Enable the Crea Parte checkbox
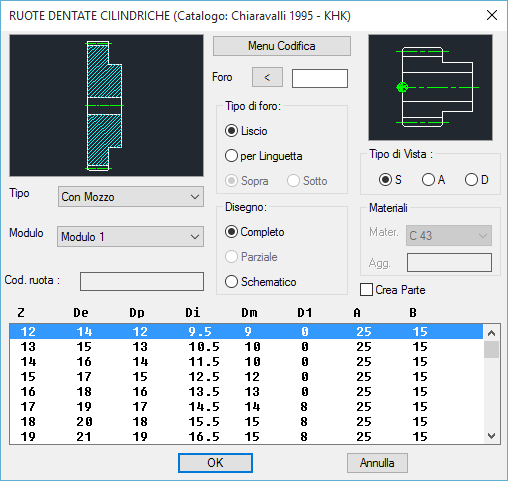Image resolution: width=508 pixels, height=481 pixels. pos(393,290)
